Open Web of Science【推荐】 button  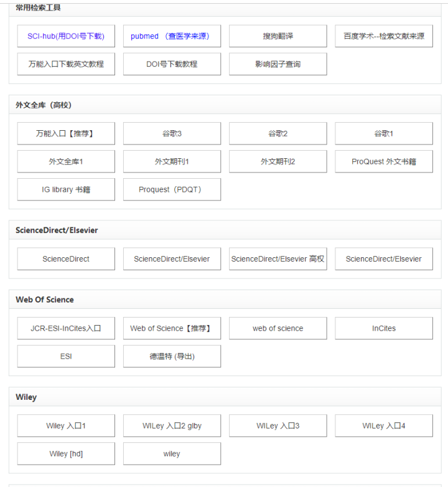172,328
